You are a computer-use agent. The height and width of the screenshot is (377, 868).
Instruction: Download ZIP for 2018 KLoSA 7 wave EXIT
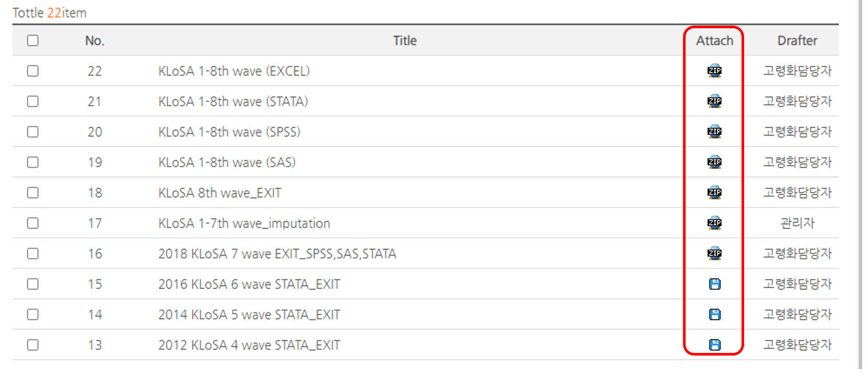[x=714, y=254]
